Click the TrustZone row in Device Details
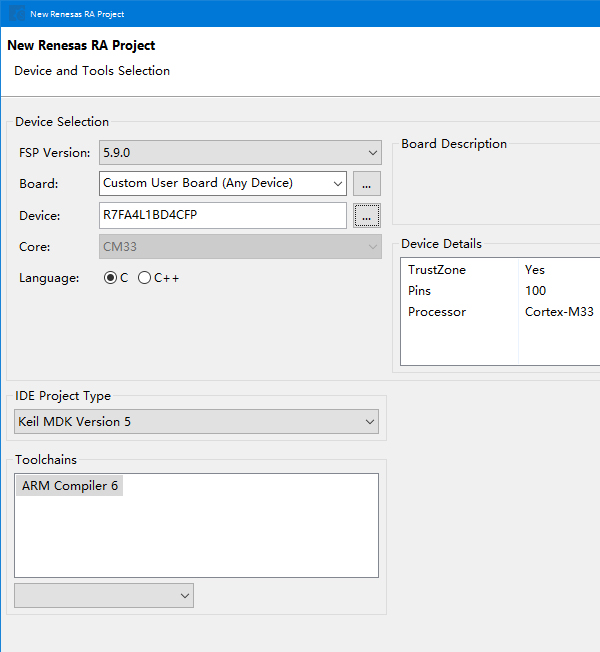The height and width of the screenshot is (652, 600). tap(437, 270)
